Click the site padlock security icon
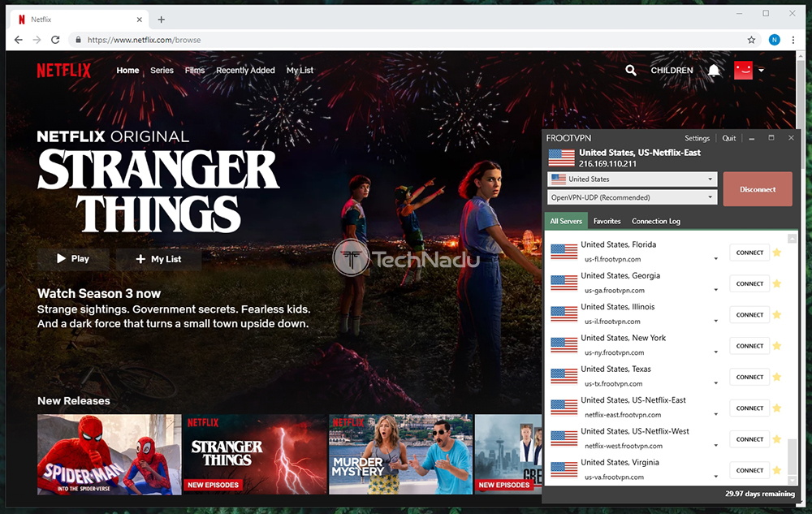This screenshot has height=514, width=812. click(78, 40)
